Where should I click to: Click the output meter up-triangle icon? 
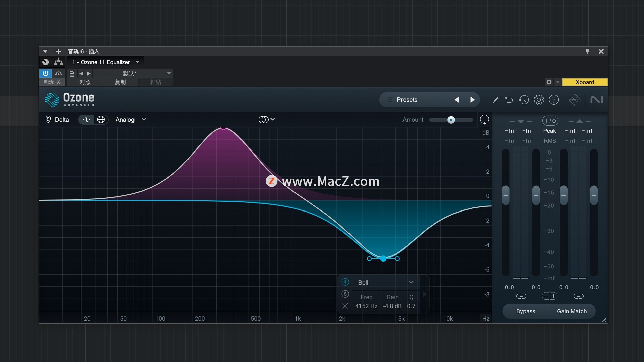[x=579, y=121]
